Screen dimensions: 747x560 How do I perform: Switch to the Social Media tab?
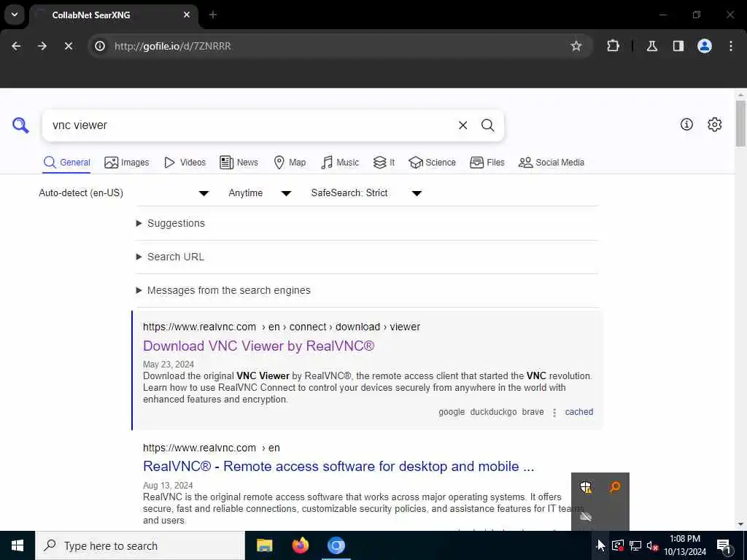coord(551,163)
